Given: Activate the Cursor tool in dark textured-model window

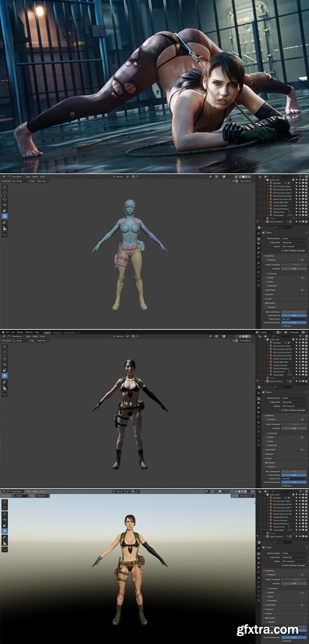Looking at the screenshot, I should click(x=5, y=353).
